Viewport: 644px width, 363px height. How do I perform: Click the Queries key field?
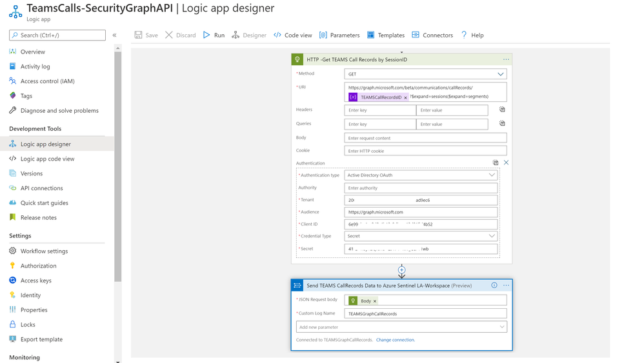380,124
